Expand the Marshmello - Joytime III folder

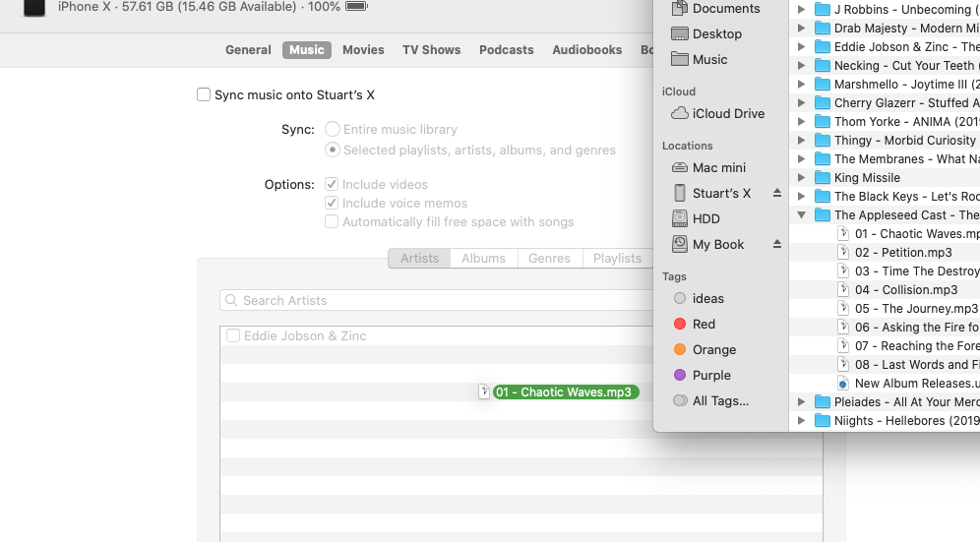click(801, 84)
